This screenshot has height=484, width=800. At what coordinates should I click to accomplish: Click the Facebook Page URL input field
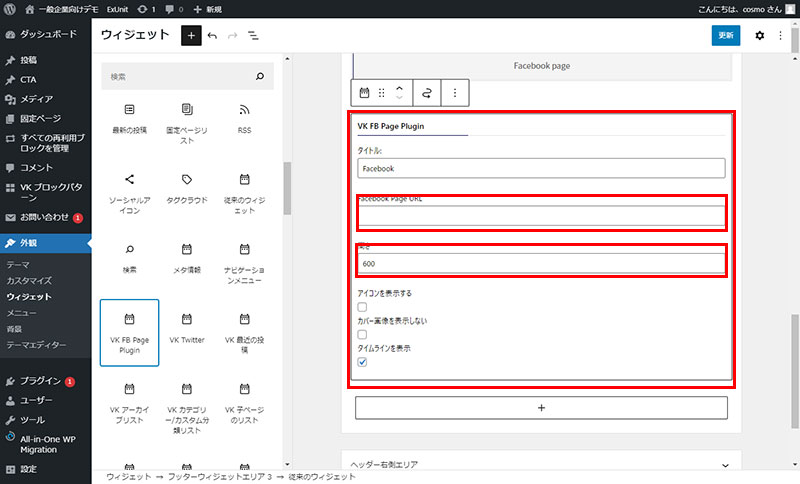point(541,214)
